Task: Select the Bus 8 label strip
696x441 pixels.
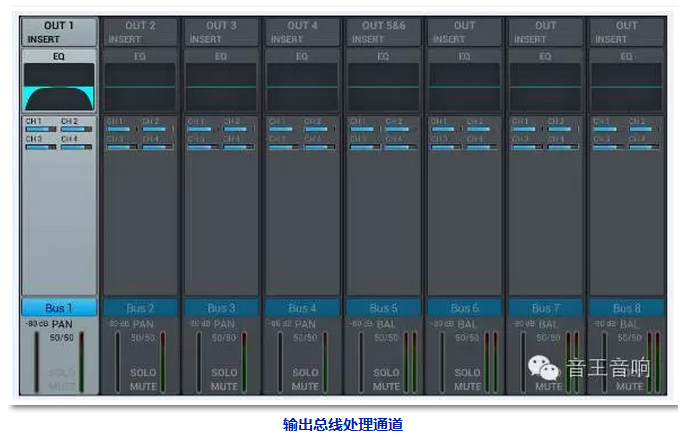Action: point(627,308)
